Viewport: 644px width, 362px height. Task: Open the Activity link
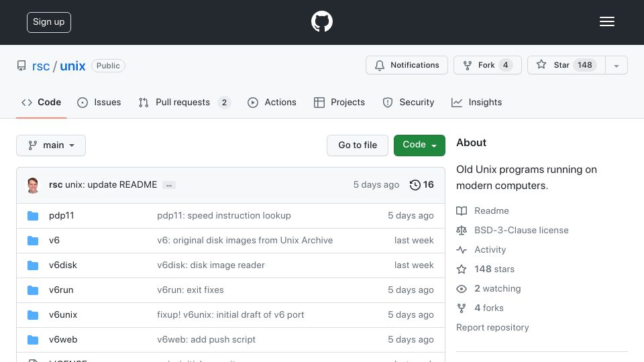[x=490, y=249]
